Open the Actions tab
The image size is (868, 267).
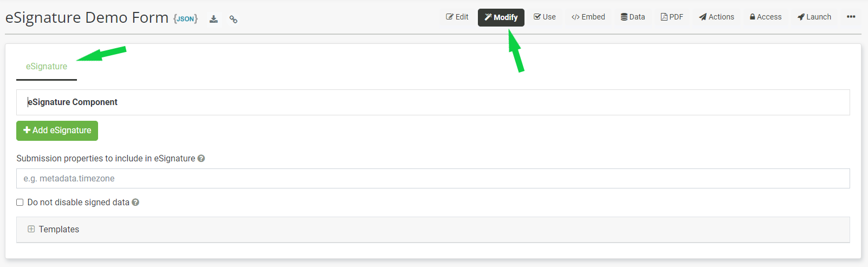(716, 17)
